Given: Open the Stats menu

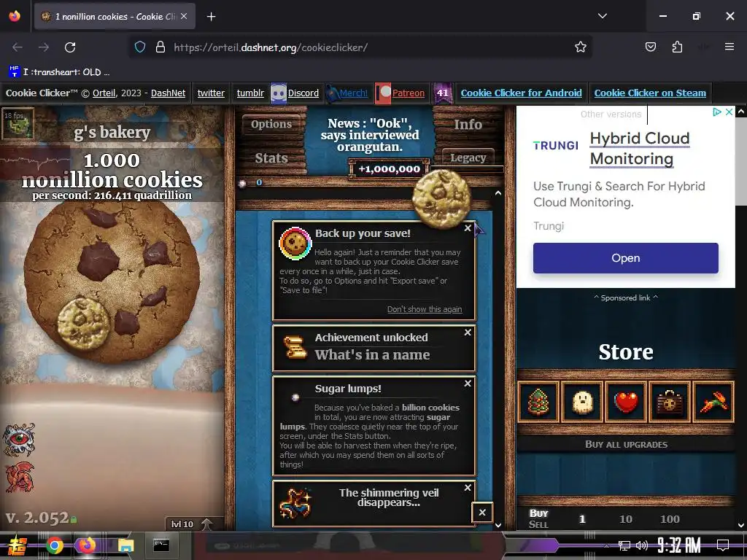Looking at the screenshot, I should tap(271, 158).
